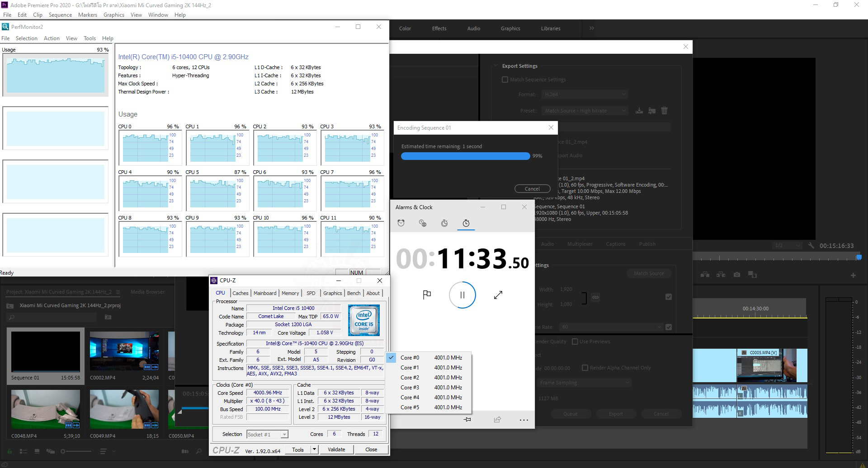This screenshot has height=468, width=868.
Task: Click the Find magnifier icon in Project panel footer
Action: click(199, 451)
